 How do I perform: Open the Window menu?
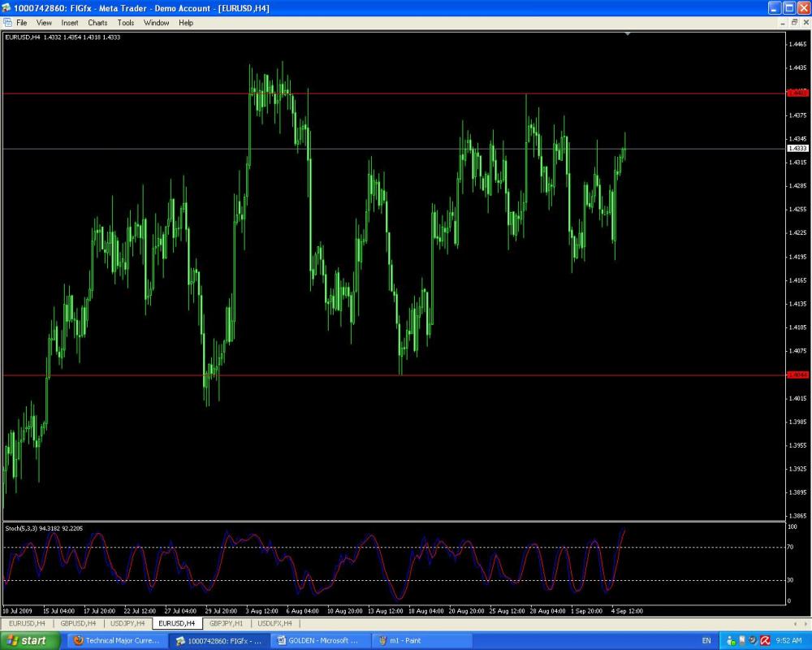156,23
